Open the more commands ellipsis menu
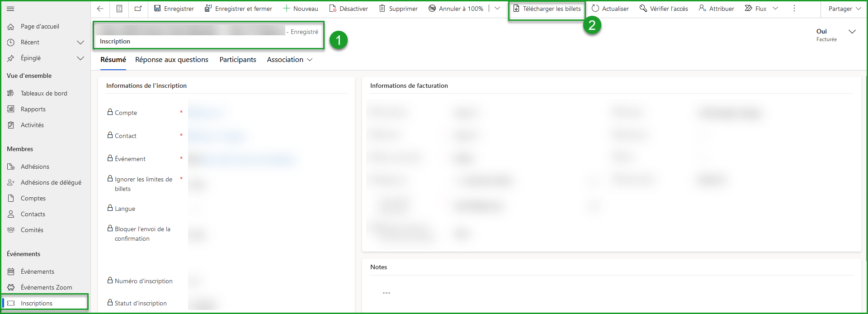 [794, 9]
